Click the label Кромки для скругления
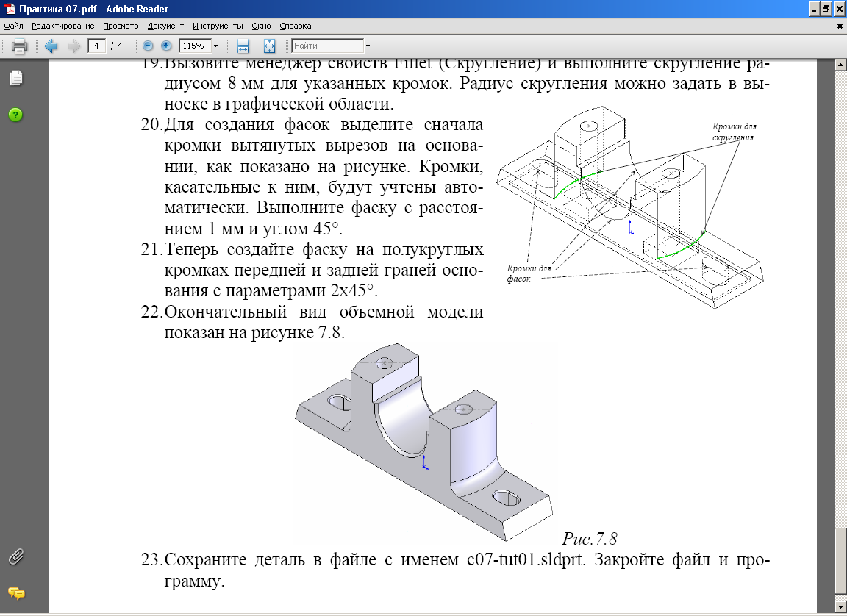This screenshot has height=616, width=847. tap(734, 132)
